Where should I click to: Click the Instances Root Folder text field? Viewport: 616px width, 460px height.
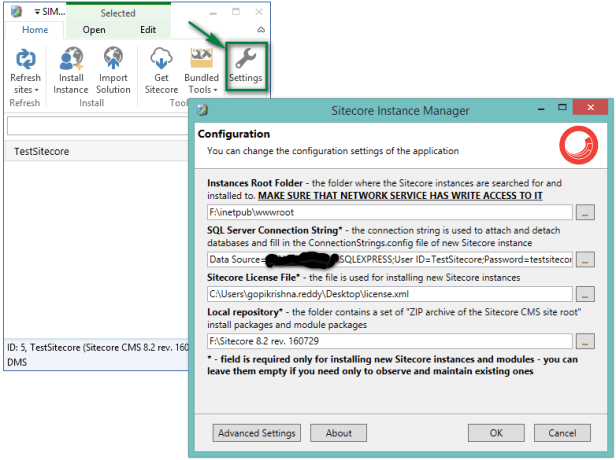(x=388, y=213)
